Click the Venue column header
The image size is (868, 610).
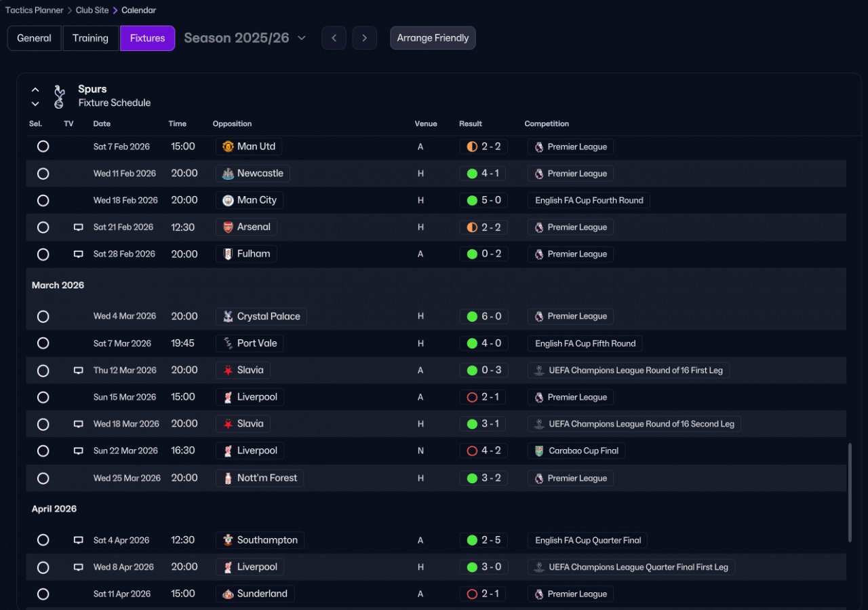click(x=426, y=123)
